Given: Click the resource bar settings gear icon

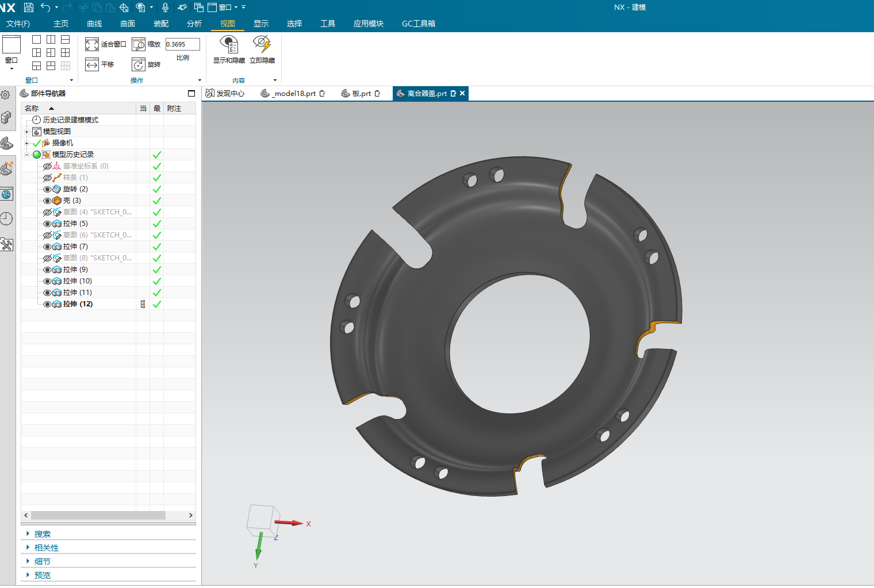Looking at the screenshot, I should tap(6, 95).
